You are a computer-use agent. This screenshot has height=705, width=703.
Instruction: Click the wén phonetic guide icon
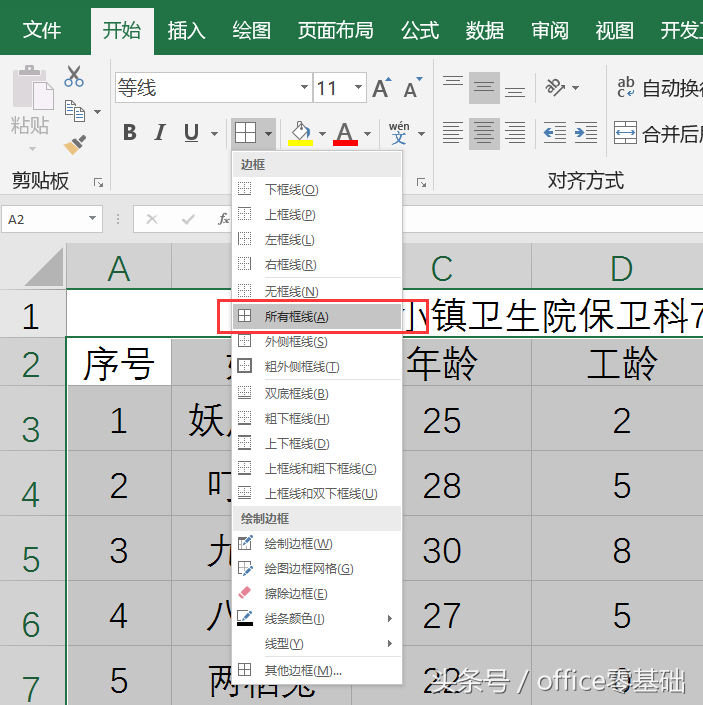pyautogui.click(x=399, y=133)
